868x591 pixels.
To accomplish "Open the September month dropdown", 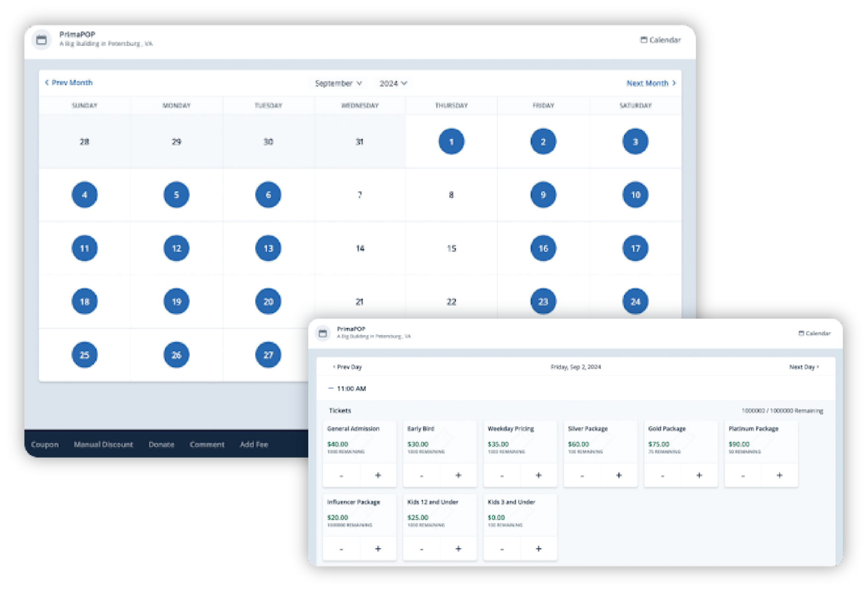I will (x=338, y=83).
